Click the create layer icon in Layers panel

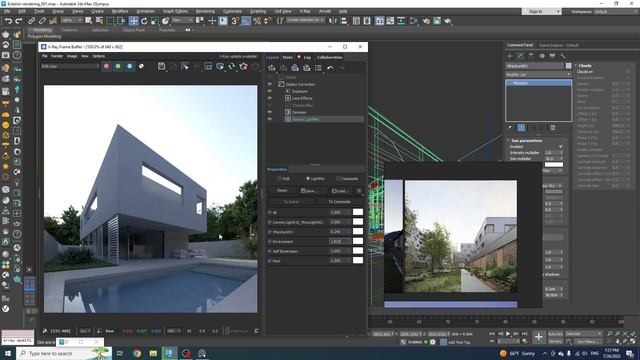click(x=271, y=68)
